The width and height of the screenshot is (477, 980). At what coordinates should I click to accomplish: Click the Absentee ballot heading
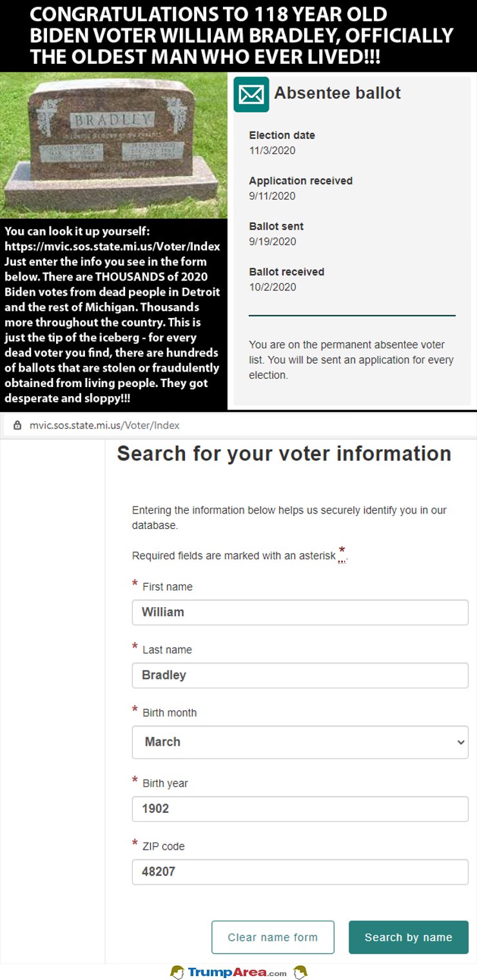[x=337, y=93]
